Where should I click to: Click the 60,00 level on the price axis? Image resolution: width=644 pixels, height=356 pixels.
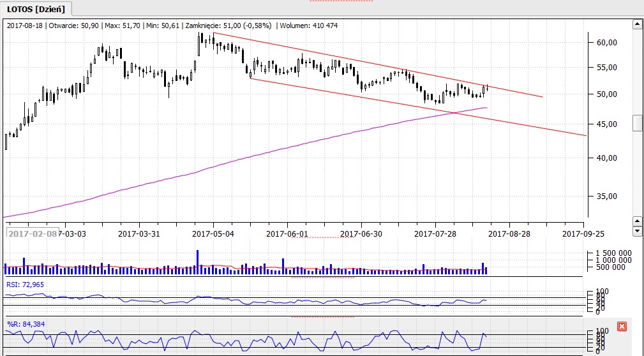tap(607, 43)
